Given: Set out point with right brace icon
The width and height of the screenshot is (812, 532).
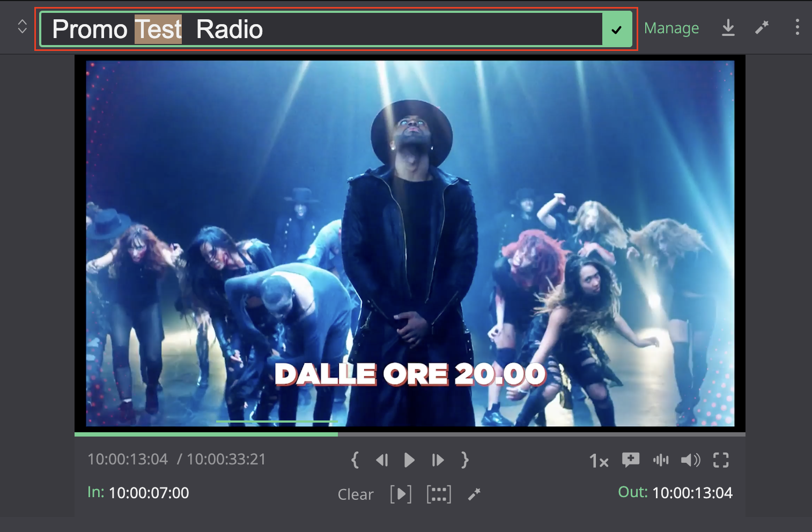Looking at the screenshot, I should coord(464,460).
